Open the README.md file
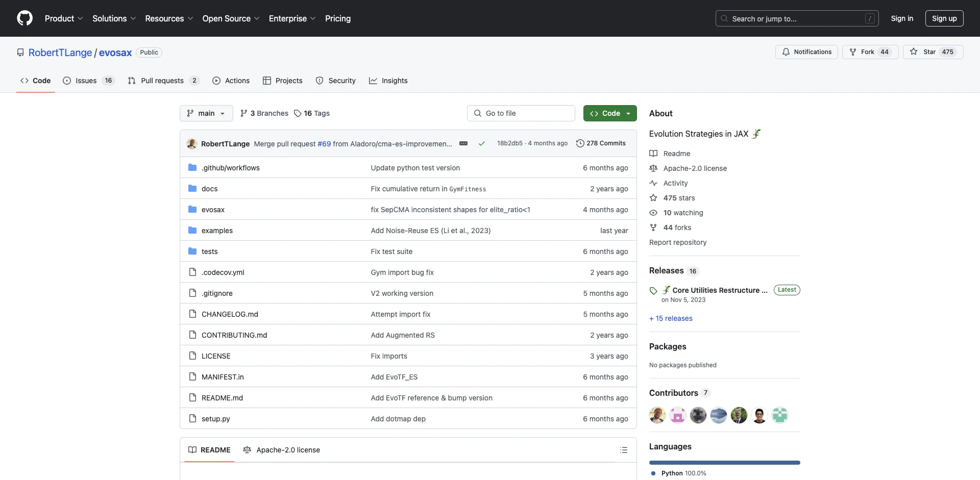 [222, 398]
